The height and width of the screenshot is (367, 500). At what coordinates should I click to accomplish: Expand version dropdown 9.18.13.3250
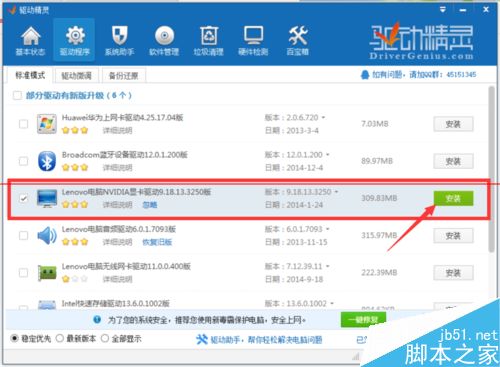(336, 192)
